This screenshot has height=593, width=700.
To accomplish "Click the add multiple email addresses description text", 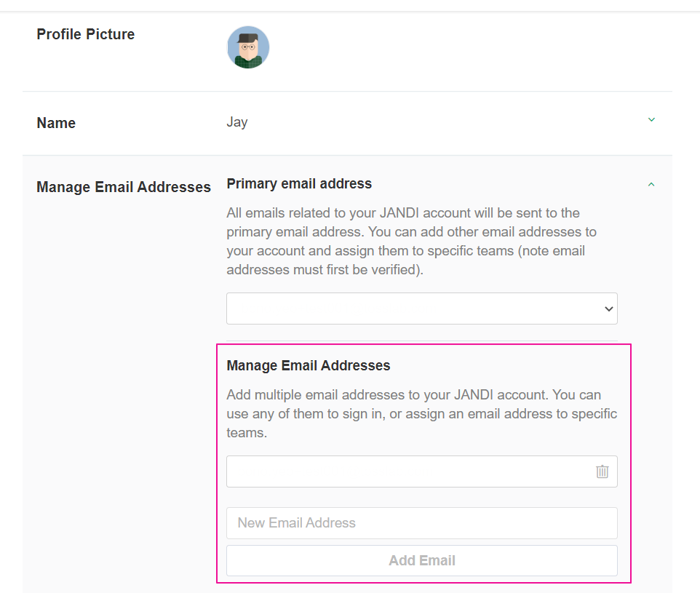I will click(x=421, y=413).
